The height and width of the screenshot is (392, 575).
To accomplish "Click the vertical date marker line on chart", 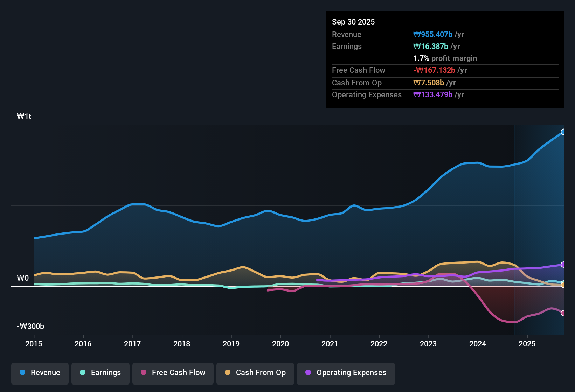I will tap(514, 227).
